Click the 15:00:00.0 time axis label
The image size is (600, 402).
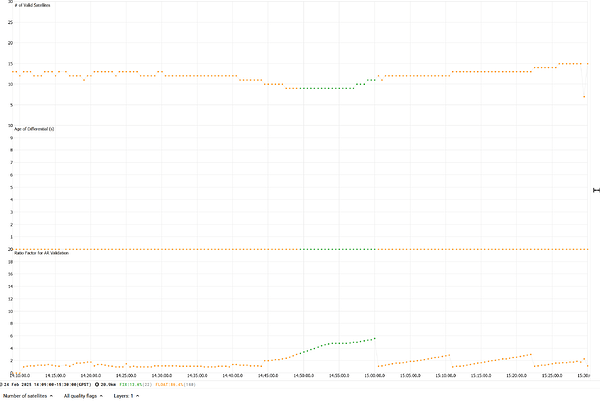point(374,376)
